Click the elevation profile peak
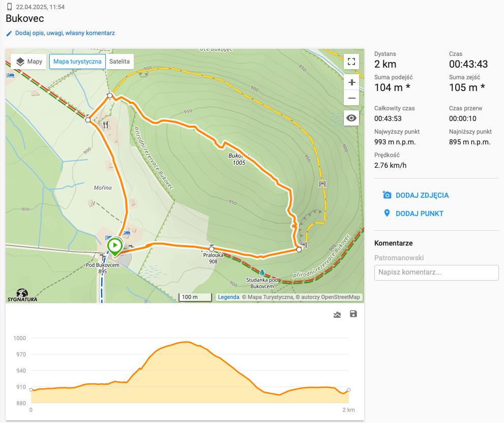Image resolution: width=504 pixels, height=423 pixels. (187, 342)
